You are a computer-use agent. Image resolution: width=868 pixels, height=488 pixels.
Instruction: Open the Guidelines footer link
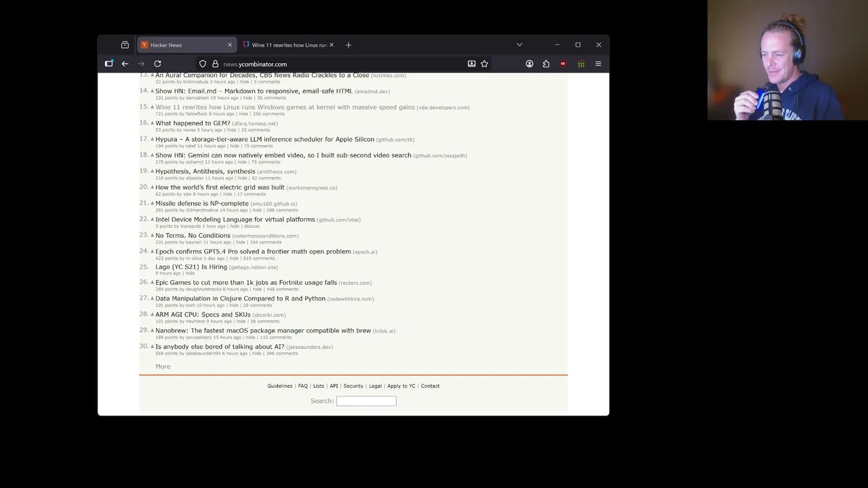tap(279, 386)
